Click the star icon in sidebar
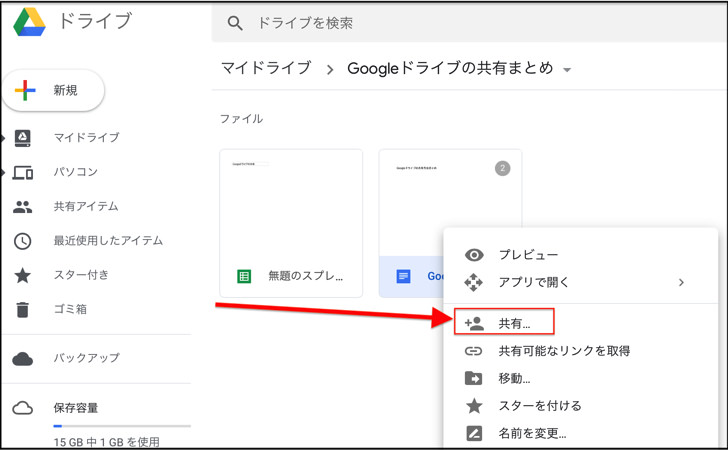Viewport: 728px width, 450px height. 22,275
